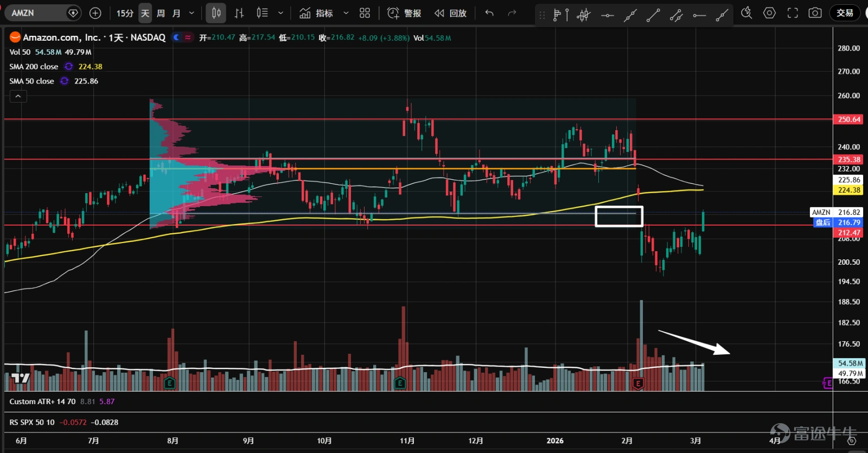The height and width of the screenshot is (453, 868).
Task: Expand the timeframe dropdown arrow
Action: [192, 13]
